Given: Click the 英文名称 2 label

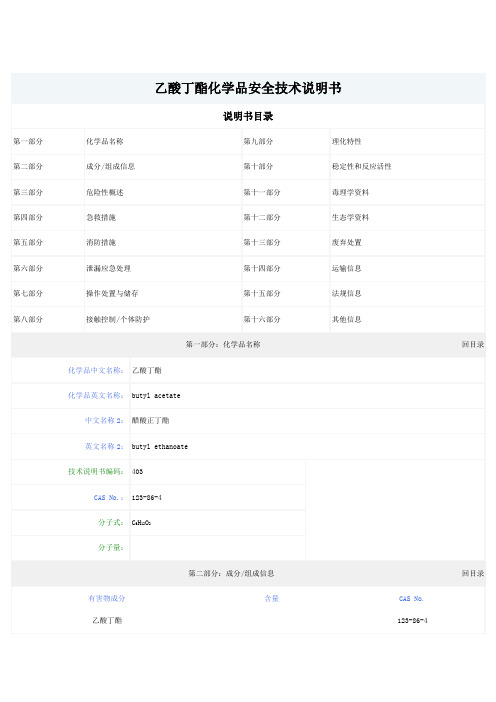Looking at the screenshot, I should [x=104, y=446].
